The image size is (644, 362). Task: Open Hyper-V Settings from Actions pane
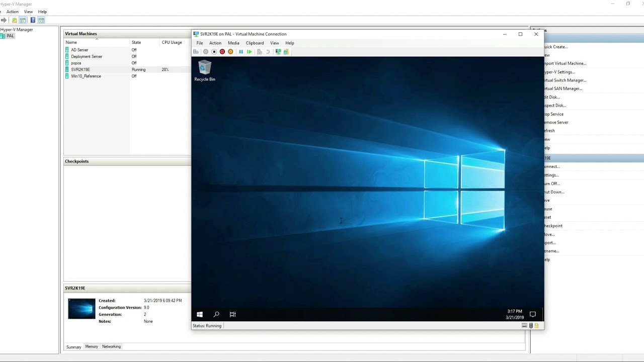tap(560, 72)
